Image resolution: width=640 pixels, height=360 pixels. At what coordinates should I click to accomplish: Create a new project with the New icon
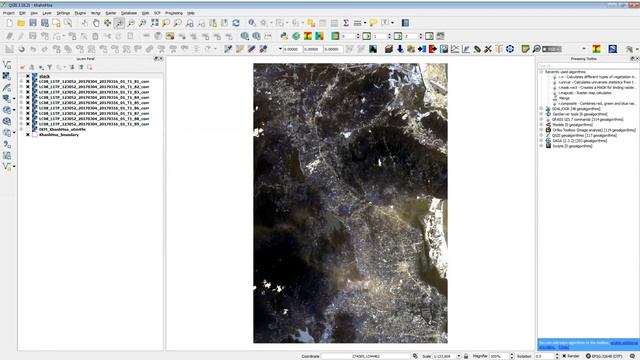pos(9,23)
